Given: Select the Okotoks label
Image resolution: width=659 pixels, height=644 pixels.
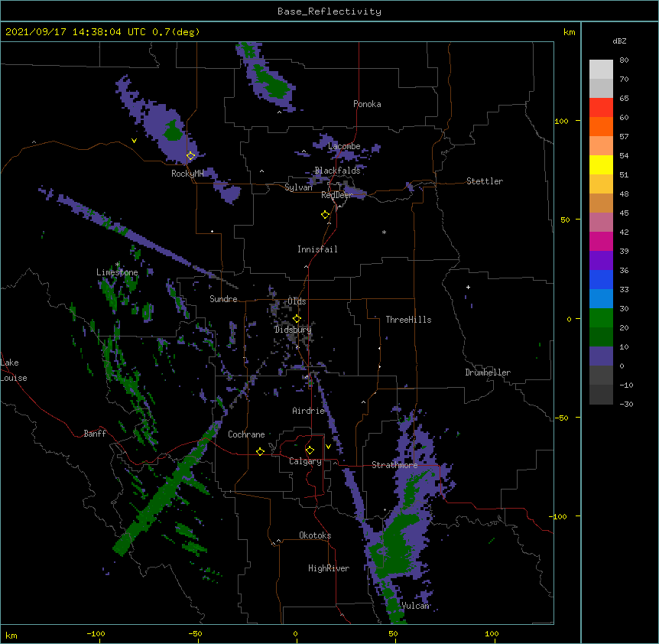Looking at the screenshot, I should [x=315, y=535].
